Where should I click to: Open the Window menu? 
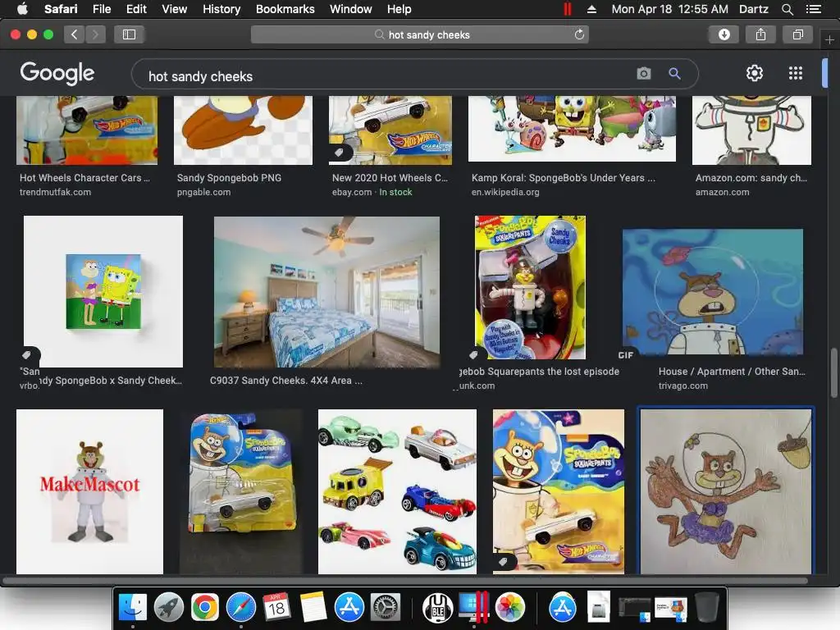click(351, 9)
